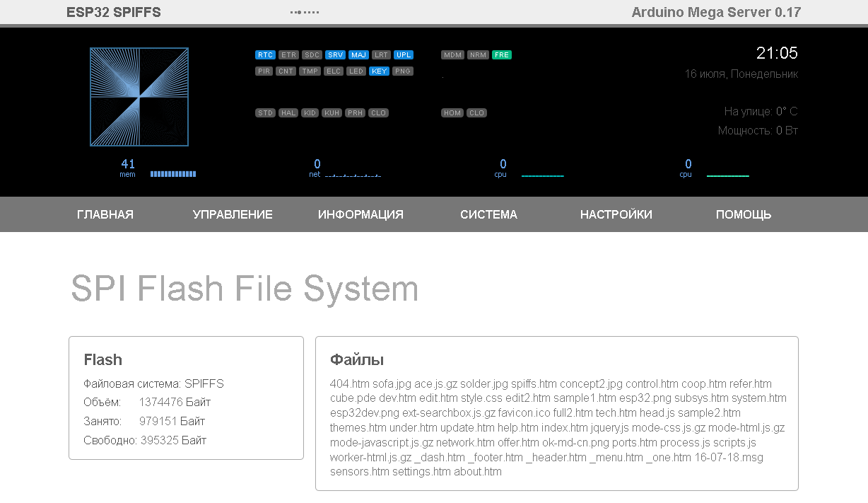The width and height of the screenshot is (868, 503).
Task: Click the ESP32 pattern logo image
Action: [x=139, y=97]
